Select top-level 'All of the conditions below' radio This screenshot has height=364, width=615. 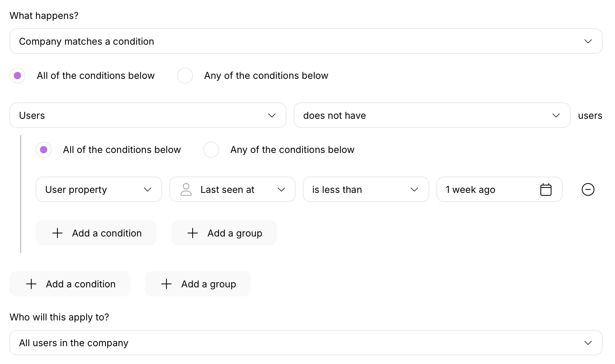[17, 76]
